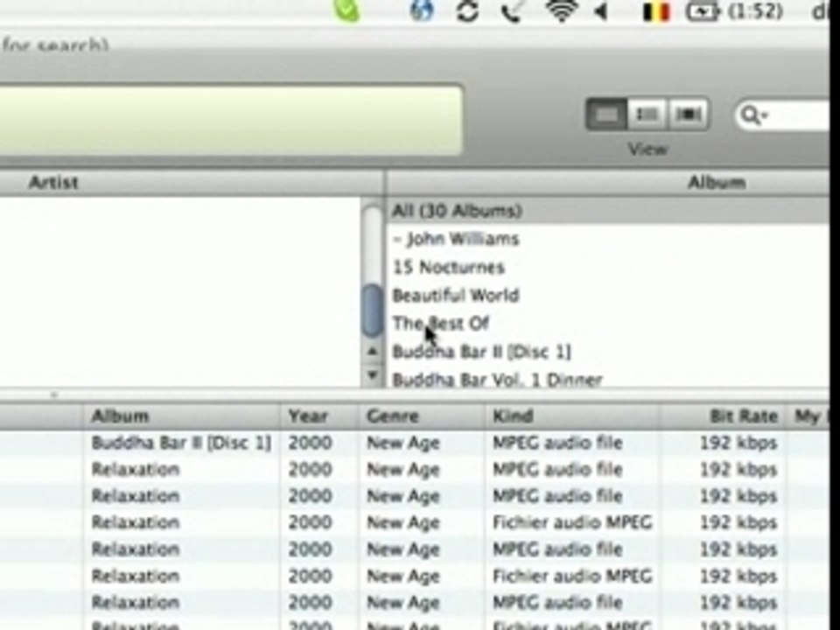
Task: Switch to Cover Flow view
Action: coord(689,114)
